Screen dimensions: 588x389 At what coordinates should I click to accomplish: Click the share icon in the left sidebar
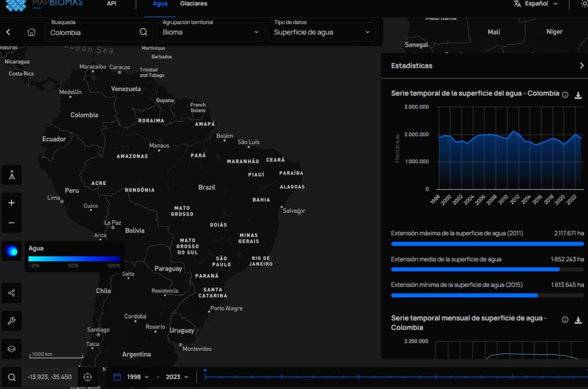(11, 293)
